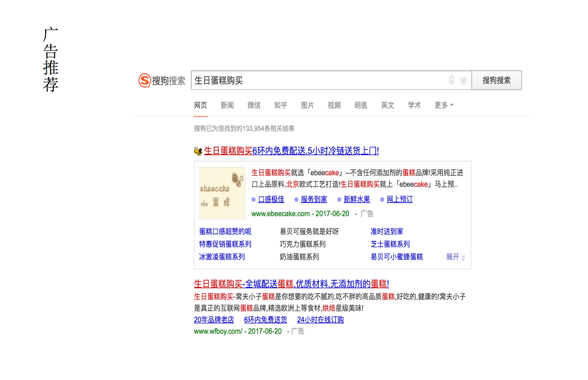Visit the www.wfboy.com/ URL
The image size is (588, 380).
218,331
